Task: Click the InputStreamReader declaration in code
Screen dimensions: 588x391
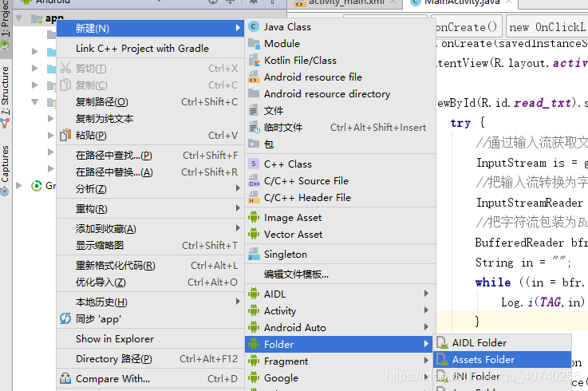Action: click(x=530, y=203)
